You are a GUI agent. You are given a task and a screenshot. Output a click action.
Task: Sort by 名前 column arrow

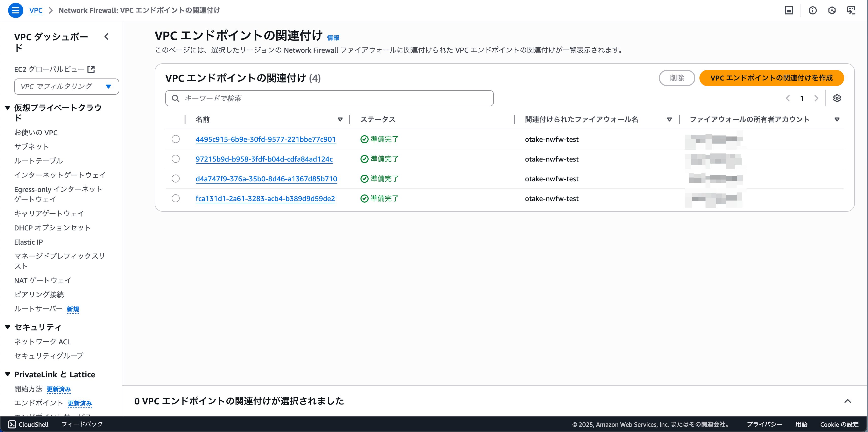point(340,120)
